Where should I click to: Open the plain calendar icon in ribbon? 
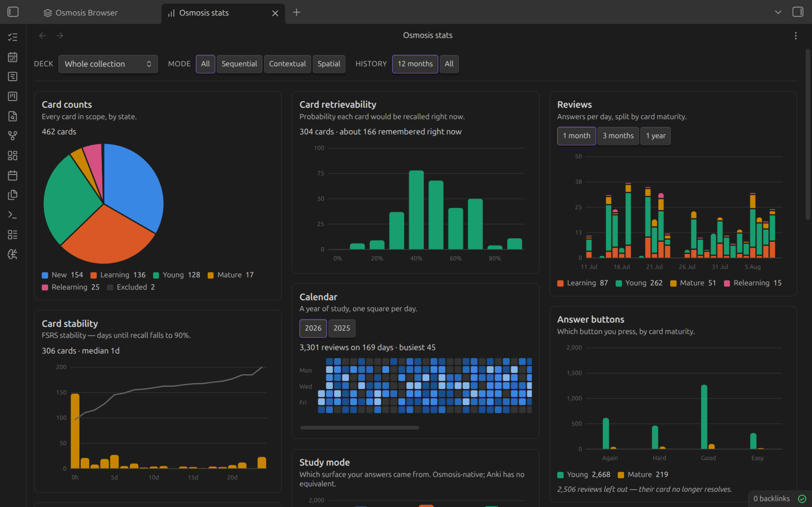(x=13, y=175)
